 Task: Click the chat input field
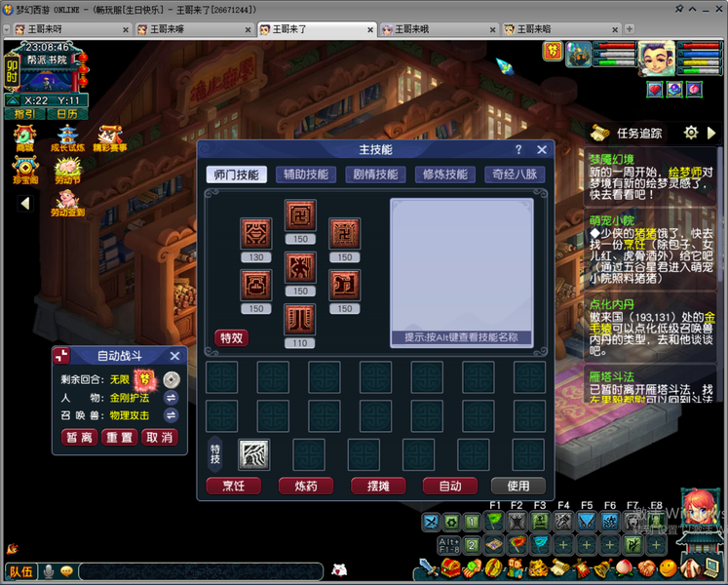click(x=201, y=571)
